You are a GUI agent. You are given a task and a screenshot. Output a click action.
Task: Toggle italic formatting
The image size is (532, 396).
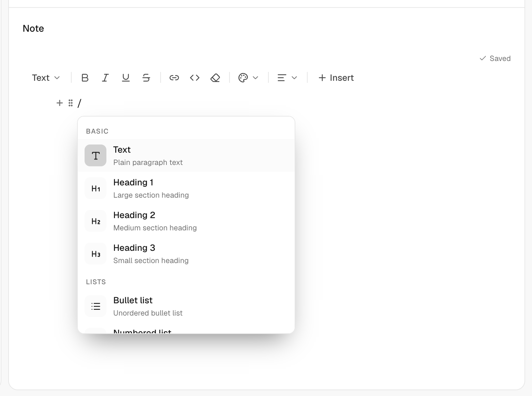click(105, 78)
